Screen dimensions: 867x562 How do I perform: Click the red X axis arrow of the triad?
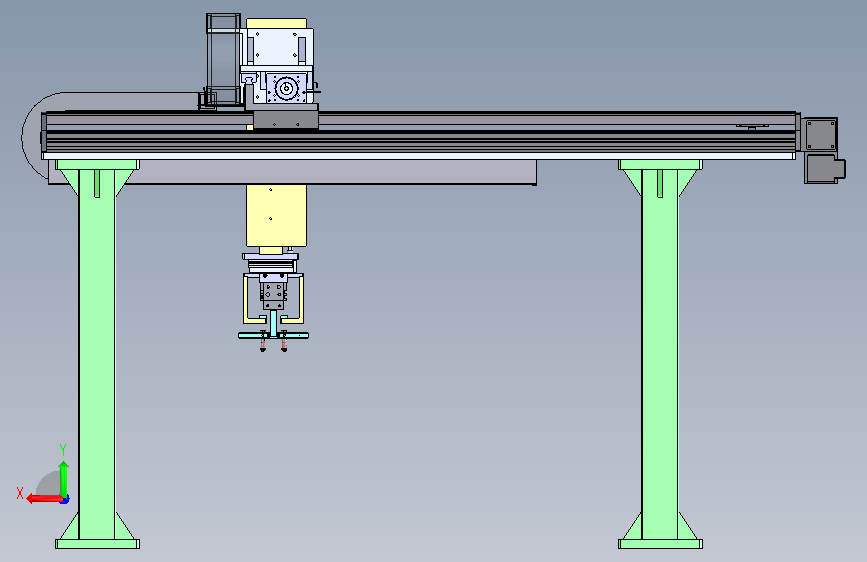(44, 498)
